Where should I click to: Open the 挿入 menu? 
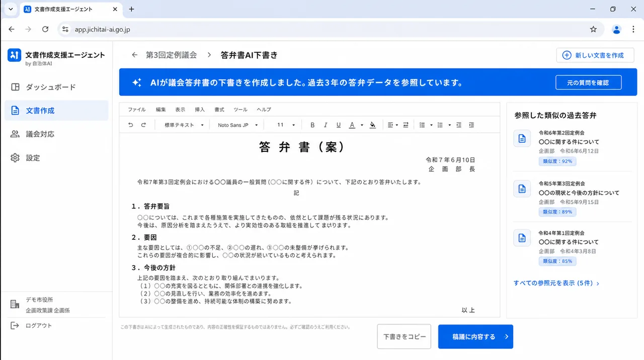(x=200, y=110)
